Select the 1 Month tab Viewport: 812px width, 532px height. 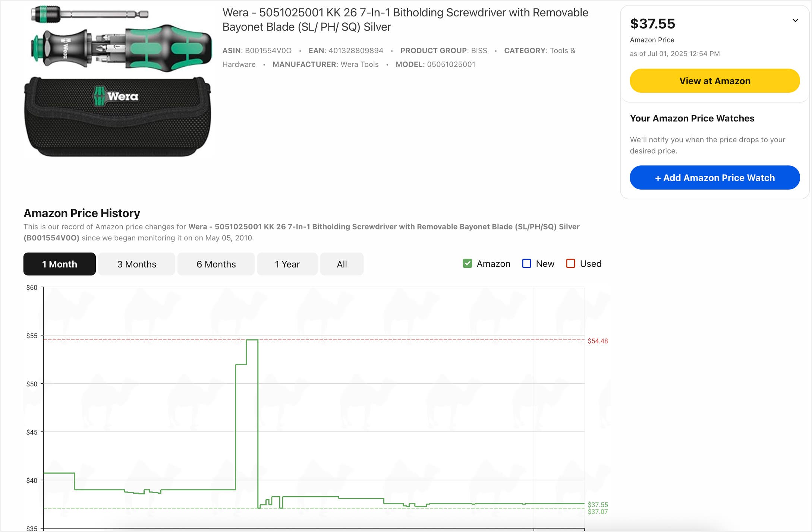(x=60, y=264)
